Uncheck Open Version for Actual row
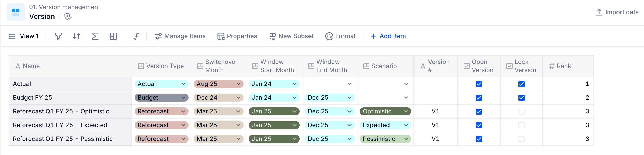Screen dimensions: 644x155 pos(479,84)
